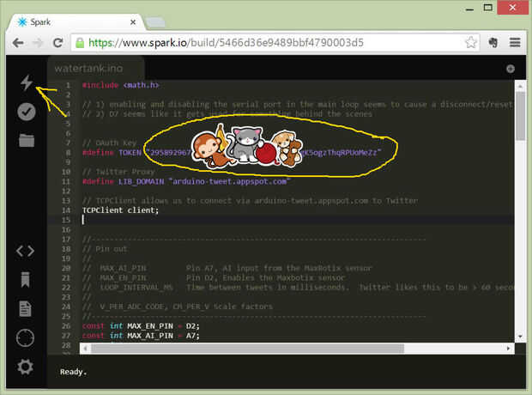Open the Code panel angle brackets icon

pos(26,251)
